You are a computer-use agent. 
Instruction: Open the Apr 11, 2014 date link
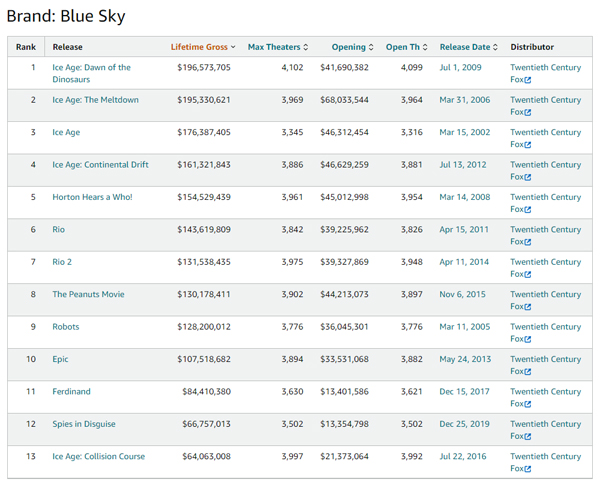464,262
